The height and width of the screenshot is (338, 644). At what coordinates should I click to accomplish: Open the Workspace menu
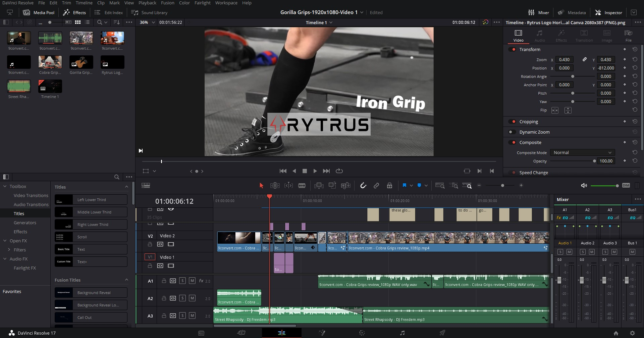click(226, 3)
